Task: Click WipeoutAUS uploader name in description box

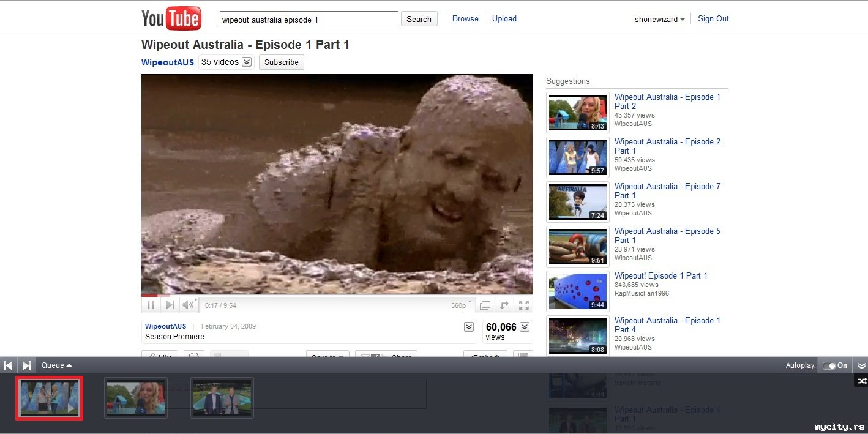Action: pos(165,326)
